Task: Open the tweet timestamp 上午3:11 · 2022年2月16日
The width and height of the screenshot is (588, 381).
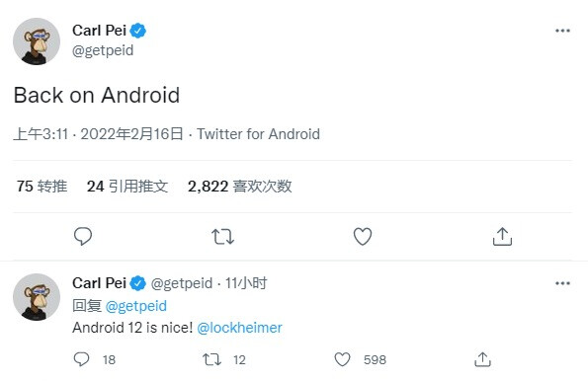Action: tap(98, 134)
